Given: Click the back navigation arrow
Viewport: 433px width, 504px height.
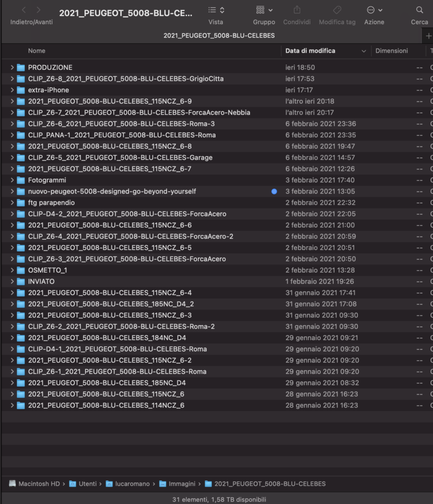Looking at the screenshot, I should (24, 10).
